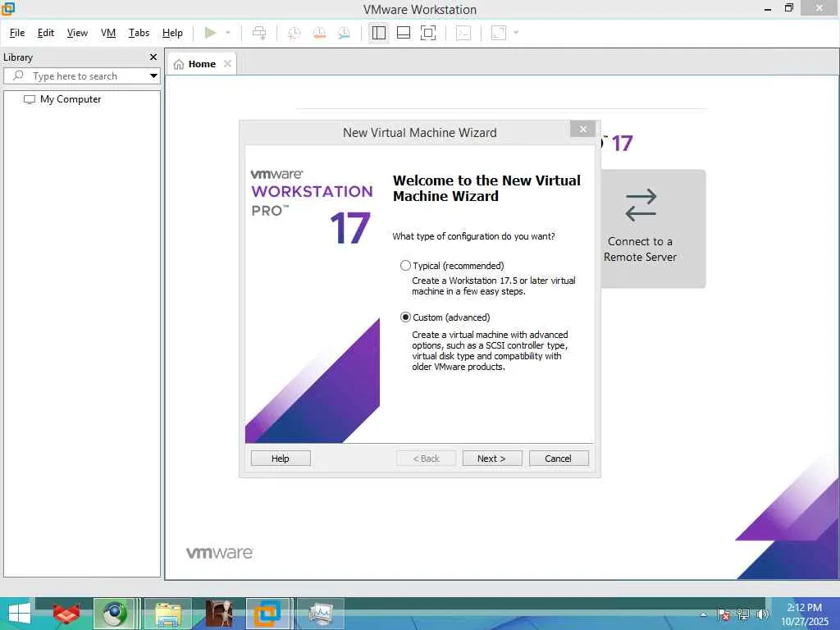Click the Power On play icon in toolbar
This screenshot has height=630, width=840.
[210, 33]
